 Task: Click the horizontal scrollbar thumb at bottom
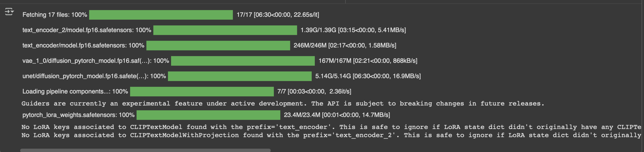[x=145, y=150]
